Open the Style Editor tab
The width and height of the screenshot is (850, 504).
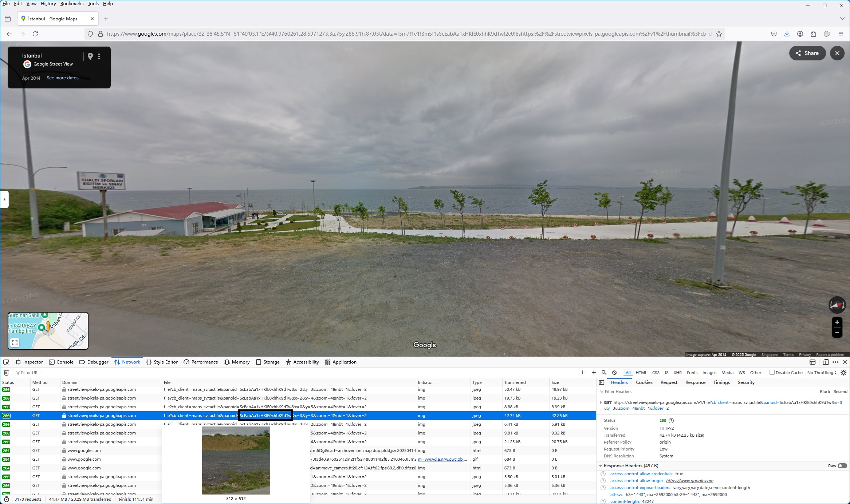pos(162,362)
